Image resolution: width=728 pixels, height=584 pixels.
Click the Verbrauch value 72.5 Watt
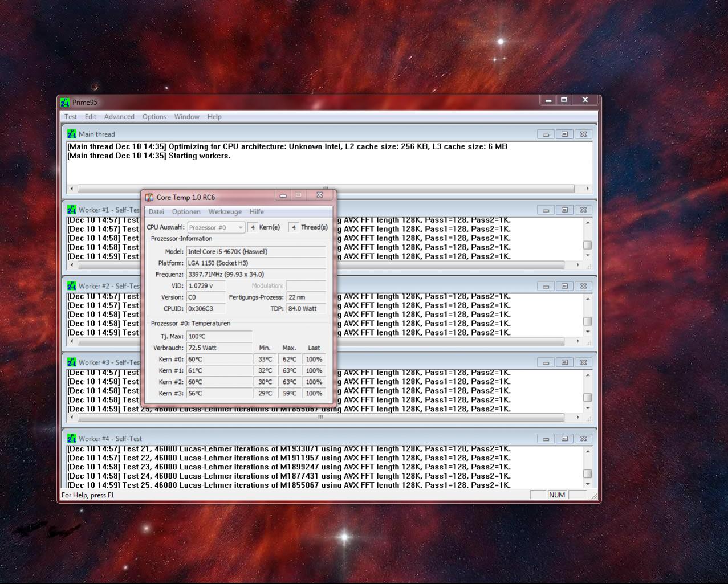pos(219,348)
